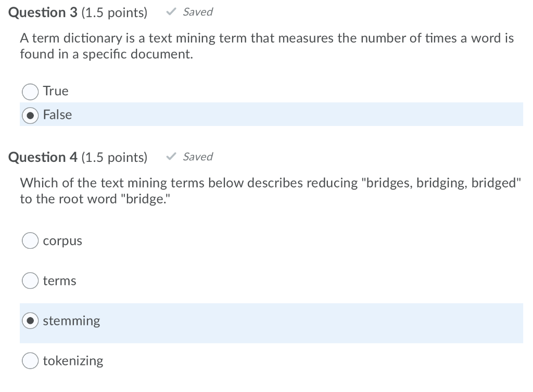Select the False radio button for Question 3
The image size is (533, 392).
[30, 115]
